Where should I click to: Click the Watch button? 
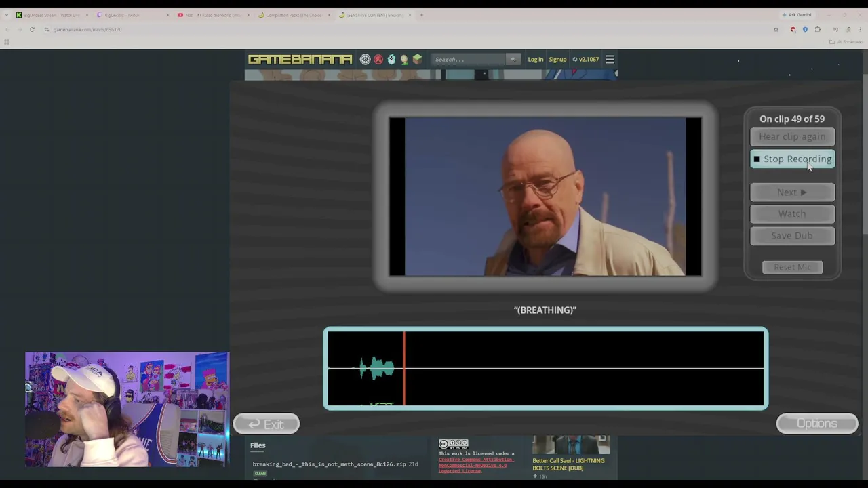tap(792, 213)
